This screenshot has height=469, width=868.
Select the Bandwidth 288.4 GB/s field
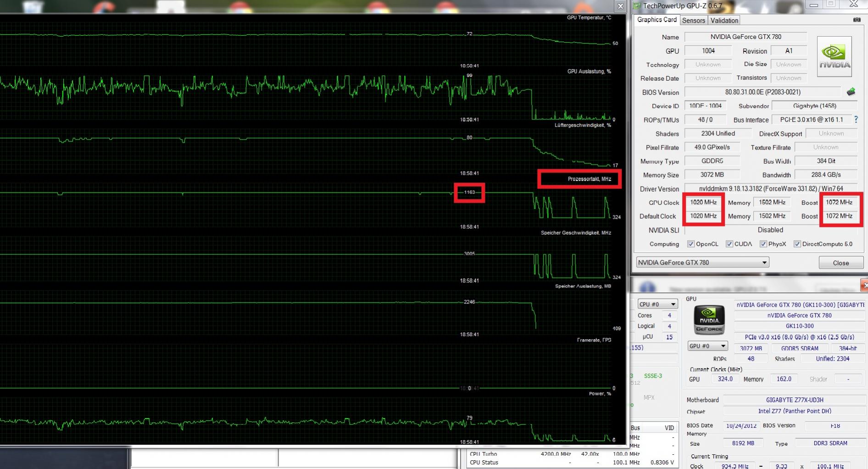tap(826, 175)
